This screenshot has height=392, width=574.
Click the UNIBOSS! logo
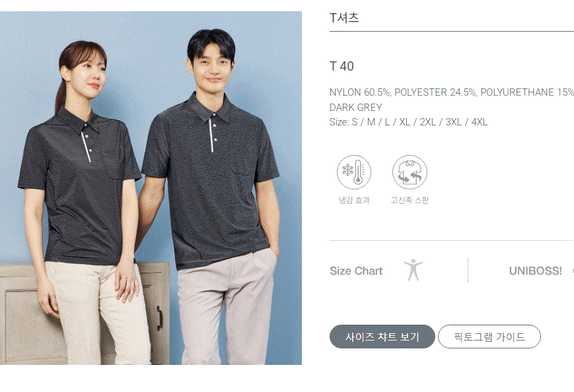[x=535, y=271]
